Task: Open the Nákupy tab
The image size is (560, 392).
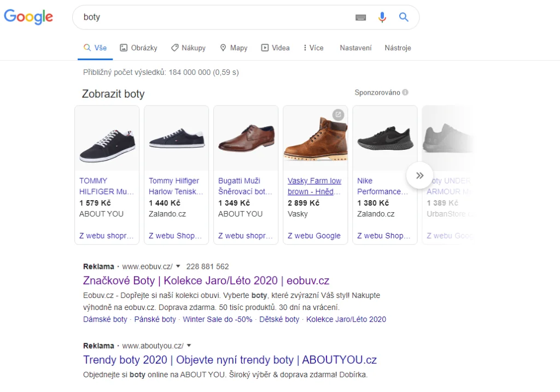Action: [x=188, y=48]
